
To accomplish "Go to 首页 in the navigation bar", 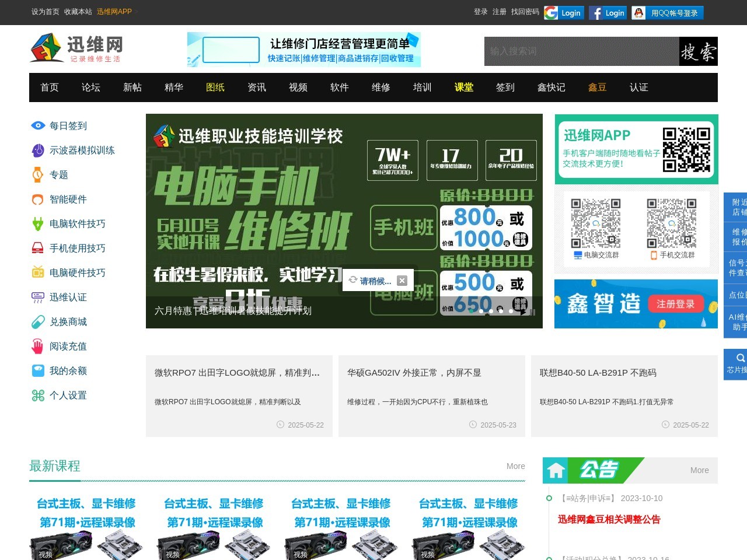I will 50,87.
